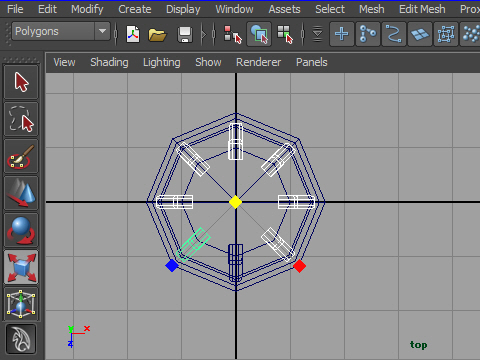This screenshot has width=480, height=360.
Task: Open the Assets menu
Action: pos(284,9)
